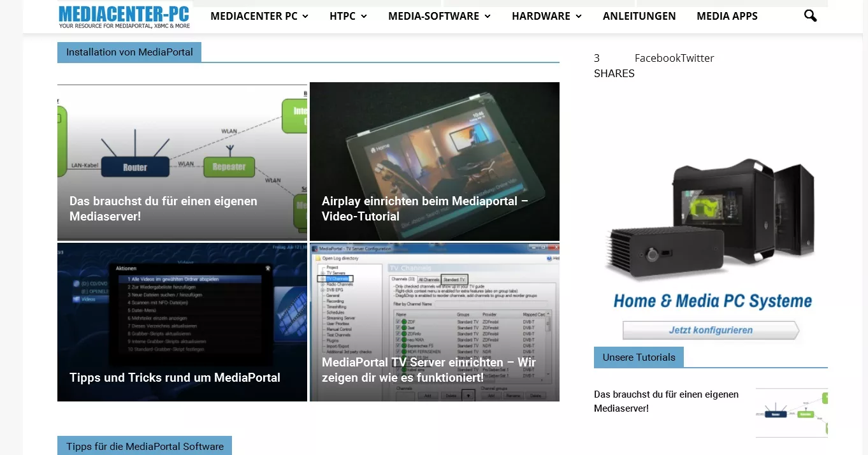The image size is (868, 455).
Task: Share the page via Twitter link
Action: [x=697, y=58]
